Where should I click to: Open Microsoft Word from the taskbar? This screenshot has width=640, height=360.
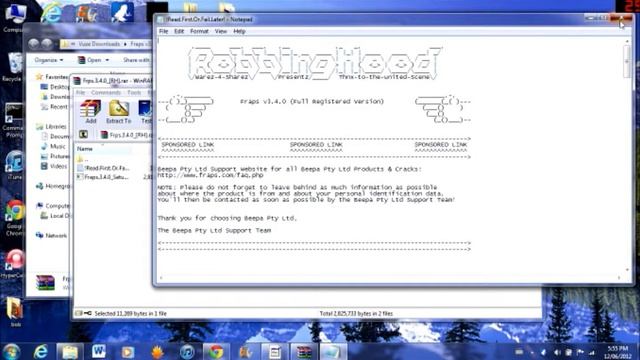99,351
